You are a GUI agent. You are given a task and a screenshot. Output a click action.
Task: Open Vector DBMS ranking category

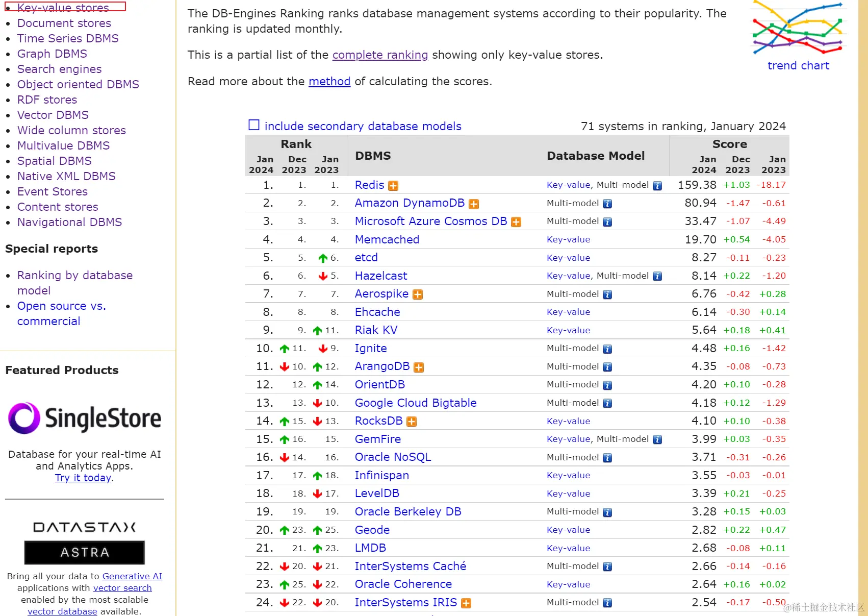pos(53,115)
